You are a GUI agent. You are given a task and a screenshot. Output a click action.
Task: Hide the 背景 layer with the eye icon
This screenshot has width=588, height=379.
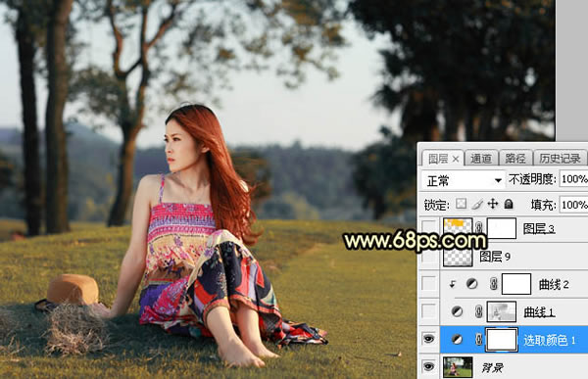428,366
